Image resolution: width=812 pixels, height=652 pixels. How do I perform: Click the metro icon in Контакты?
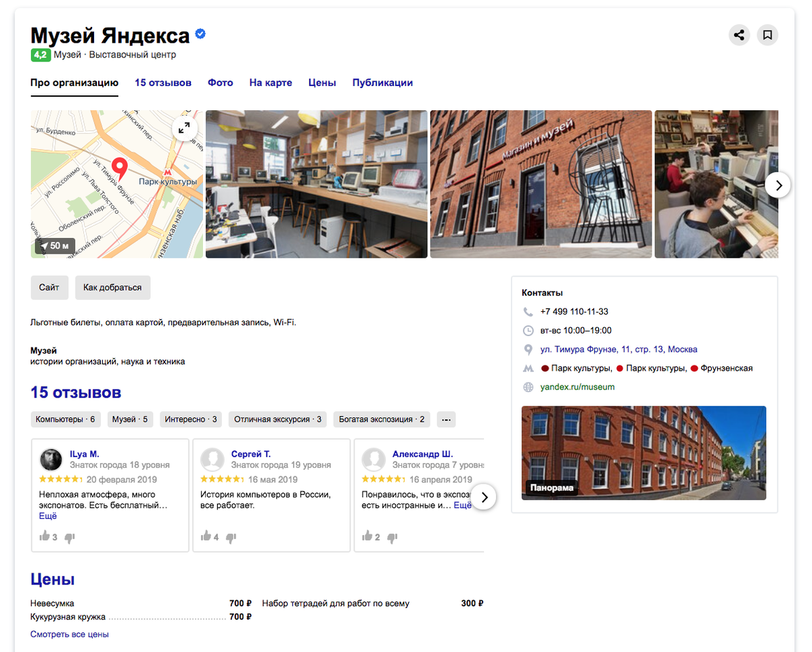[x=528, y=369]
